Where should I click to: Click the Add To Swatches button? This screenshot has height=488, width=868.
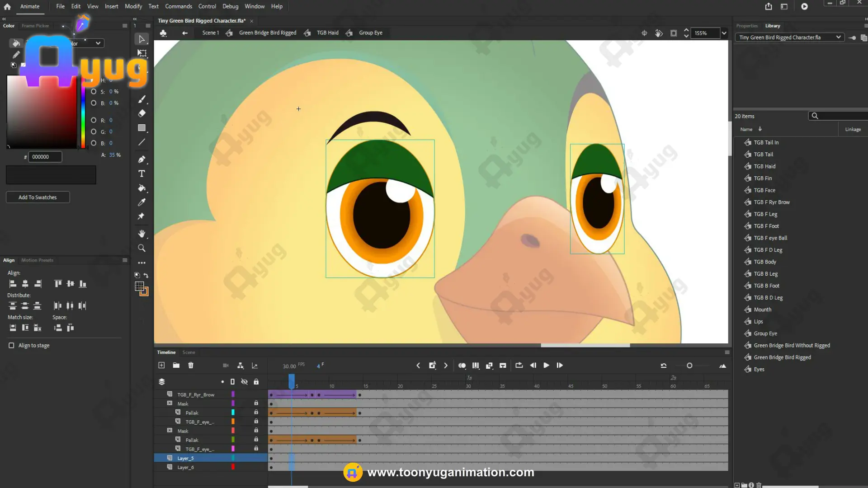point(38,197)
